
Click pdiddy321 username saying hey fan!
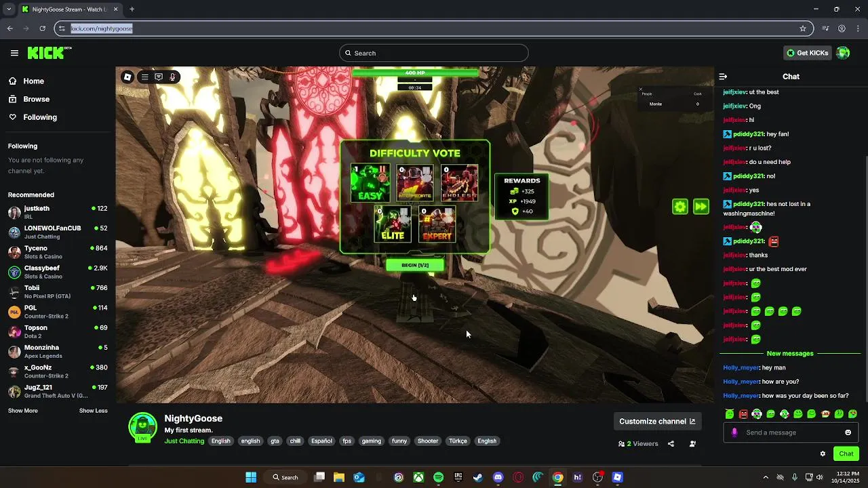pyautogui.click(x=749, y=134)
